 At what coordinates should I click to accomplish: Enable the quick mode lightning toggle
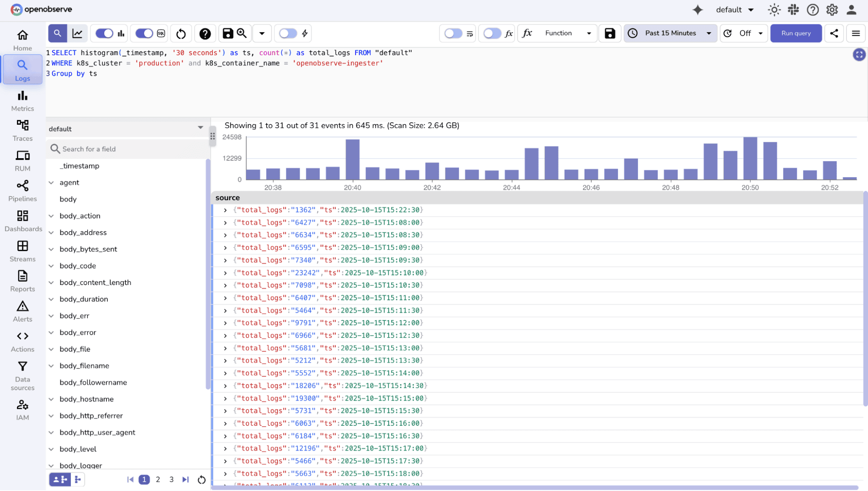288,33
